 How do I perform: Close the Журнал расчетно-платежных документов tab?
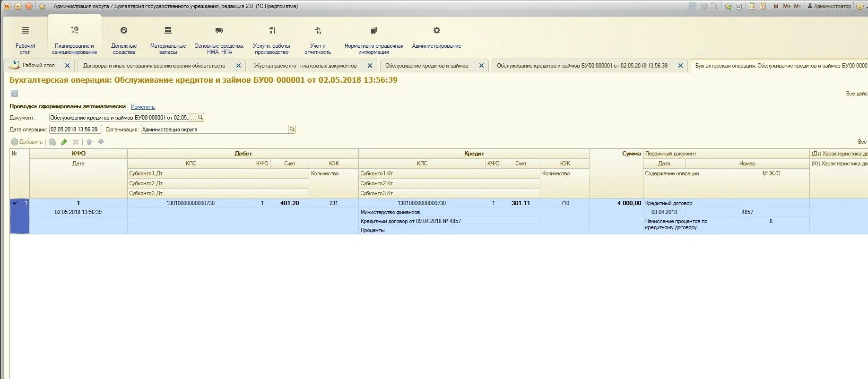[370, 66]
